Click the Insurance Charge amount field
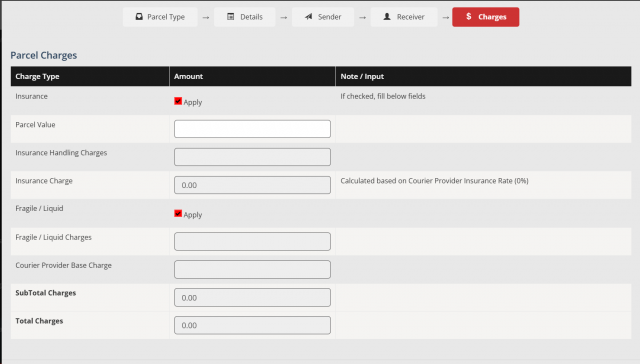 click(x=252, y=185)
